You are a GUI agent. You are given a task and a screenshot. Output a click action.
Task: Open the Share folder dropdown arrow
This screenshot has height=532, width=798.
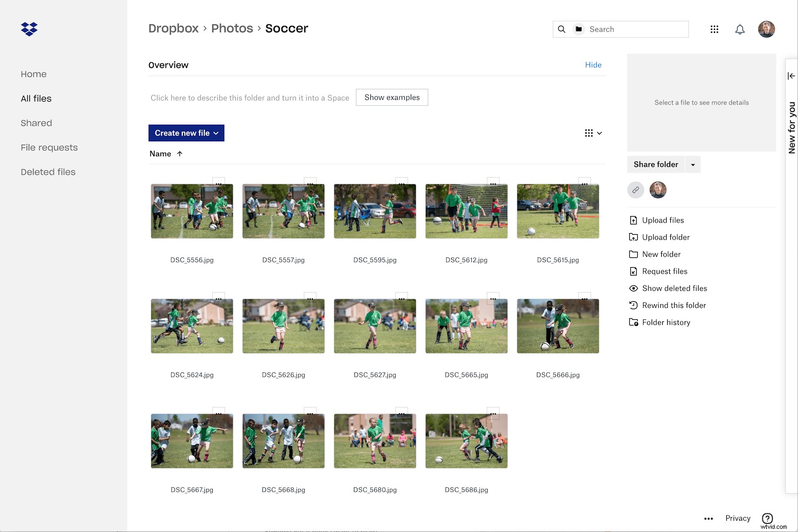[x=692, y=164]
